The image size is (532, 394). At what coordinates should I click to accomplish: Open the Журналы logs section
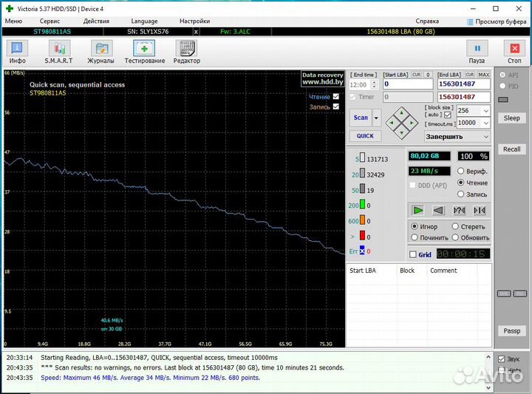tap(100, 52)
